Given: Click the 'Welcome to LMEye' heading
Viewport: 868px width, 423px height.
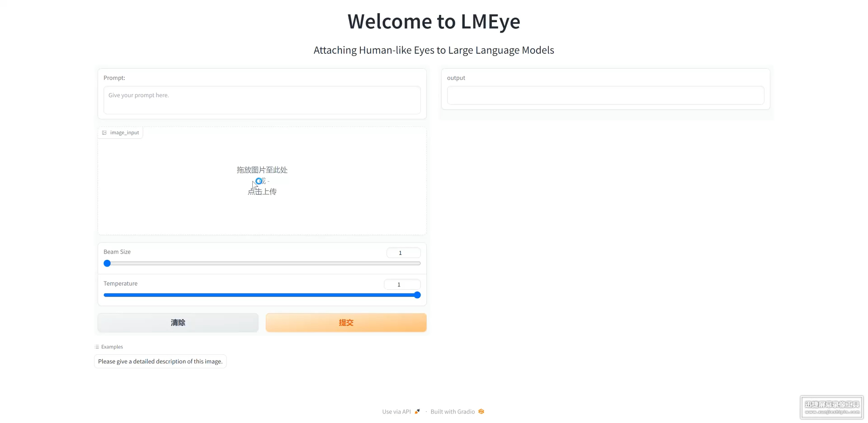Looking at the screenshot, I should click(x=434, y=22).
